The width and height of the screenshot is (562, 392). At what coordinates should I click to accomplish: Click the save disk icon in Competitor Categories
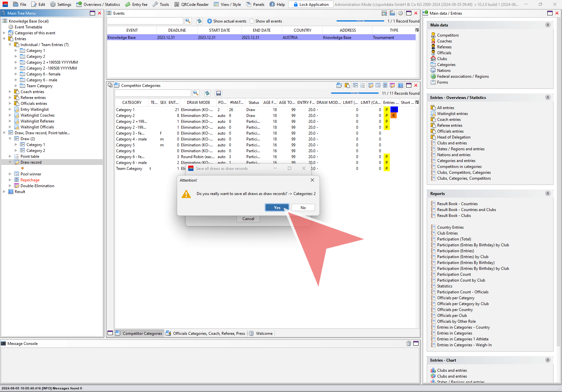[219, 93]
